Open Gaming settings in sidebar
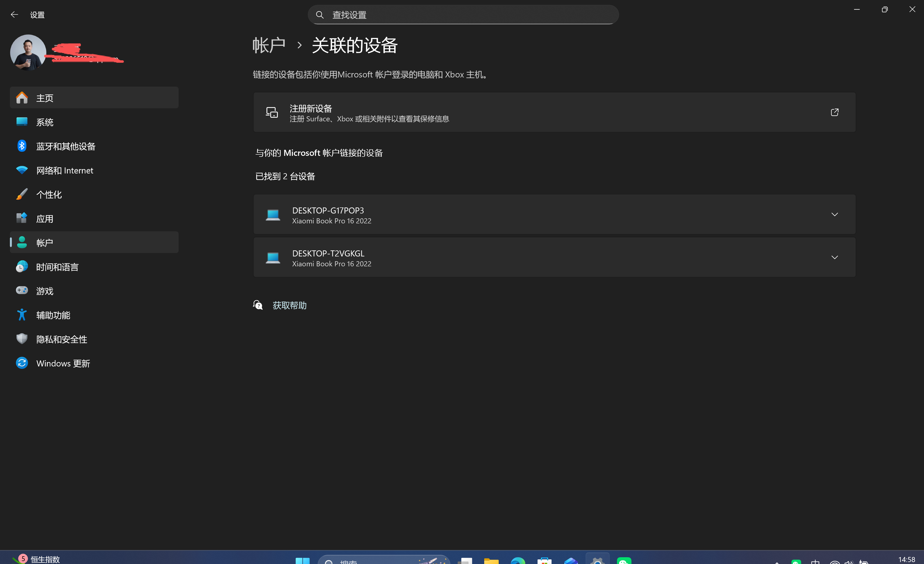The height and width of the screenshot is (564, 924). (44, 290)
